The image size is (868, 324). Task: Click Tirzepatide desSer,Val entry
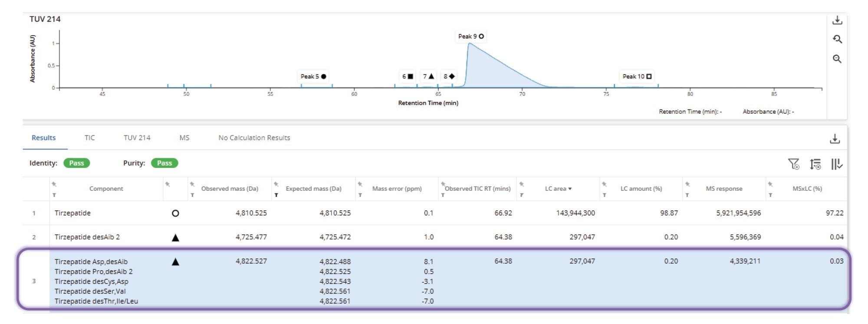point(90,291)
